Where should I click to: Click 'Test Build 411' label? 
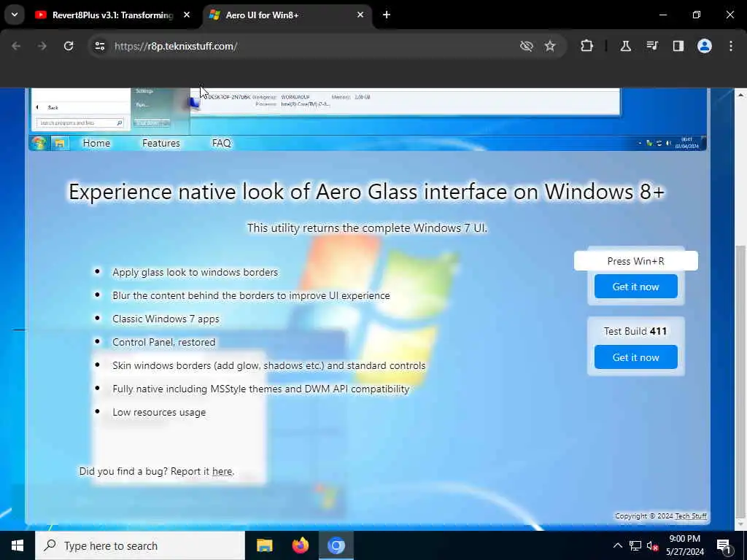635,332
